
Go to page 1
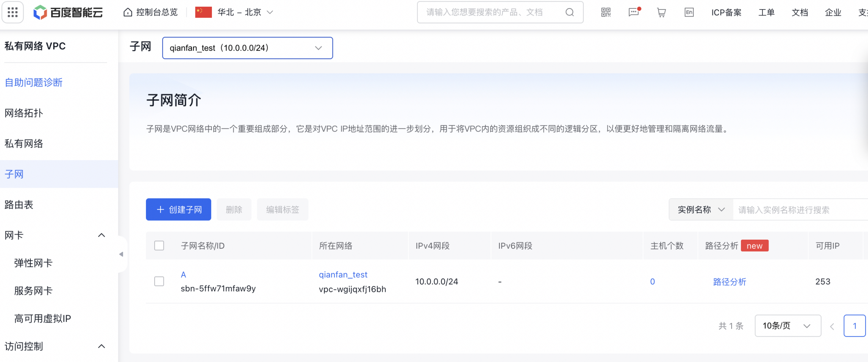[855, 326]
